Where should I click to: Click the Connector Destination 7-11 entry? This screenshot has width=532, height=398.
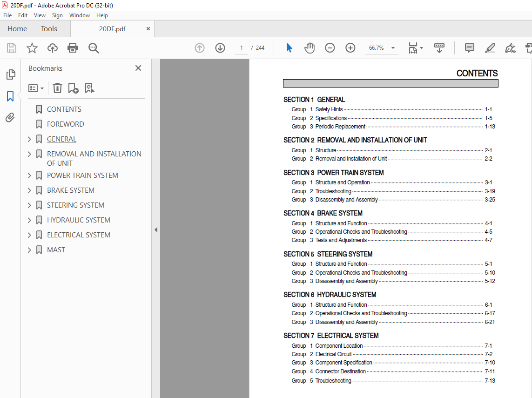click(x=393, y=371)
